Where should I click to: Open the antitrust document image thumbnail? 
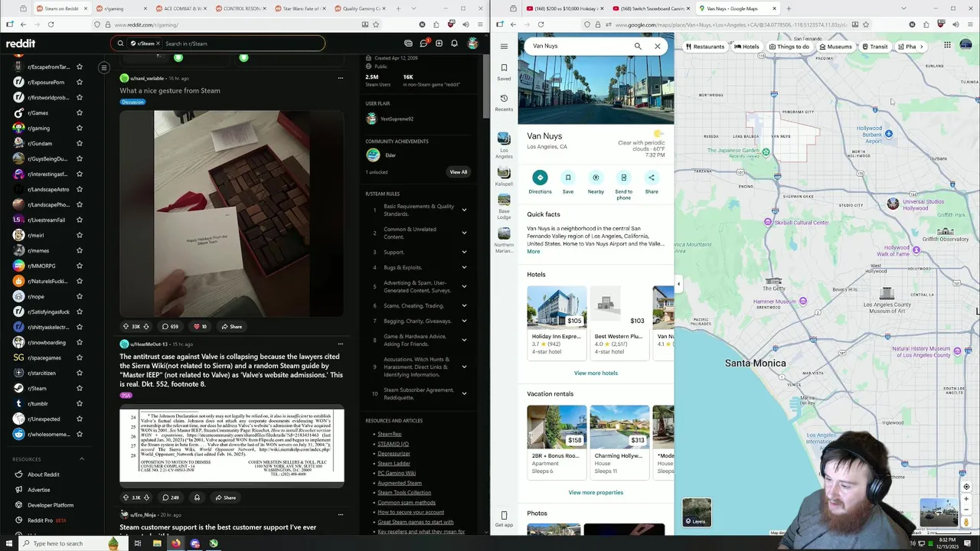(x=232, y=446)
